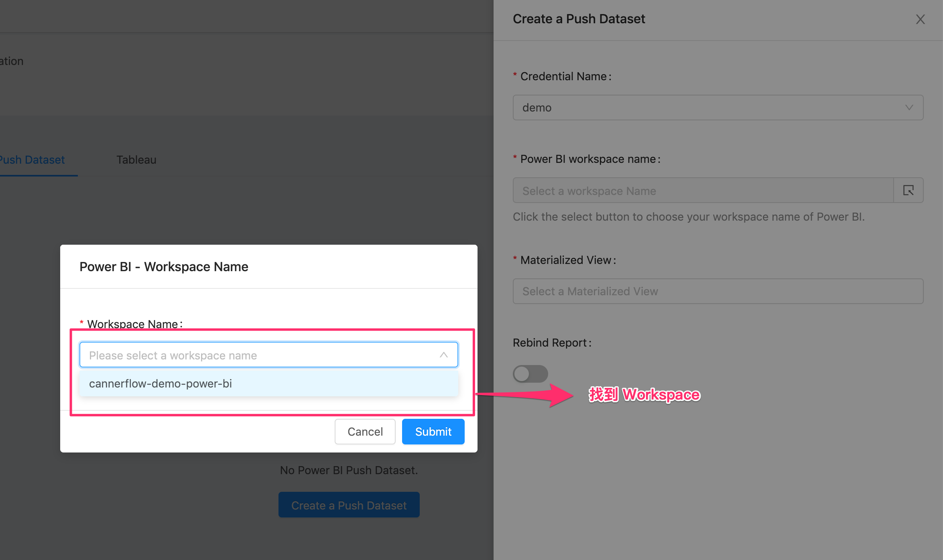Click the workspace selection help text
Viewport: 943px width, 560px height.
click(689, 217)
